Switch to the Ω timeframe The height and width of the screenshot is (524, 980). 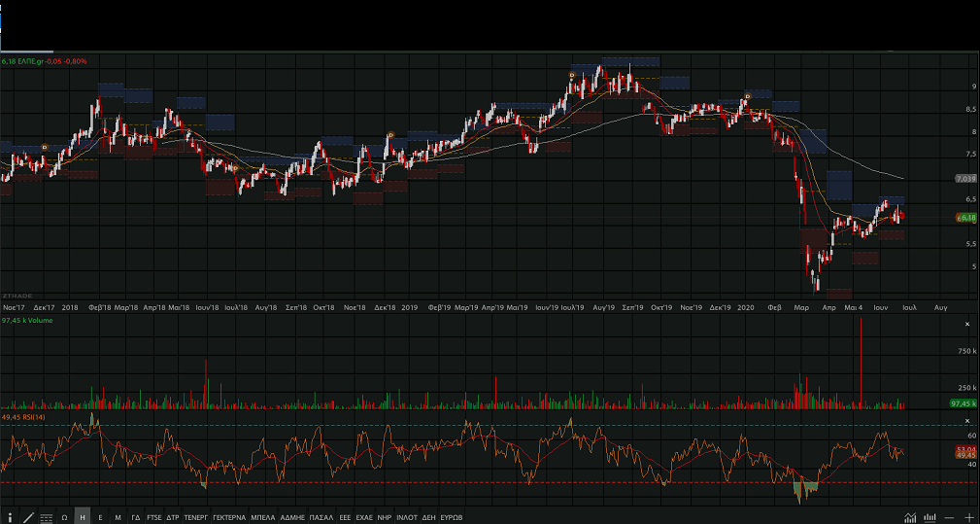(x=64, y=517)
